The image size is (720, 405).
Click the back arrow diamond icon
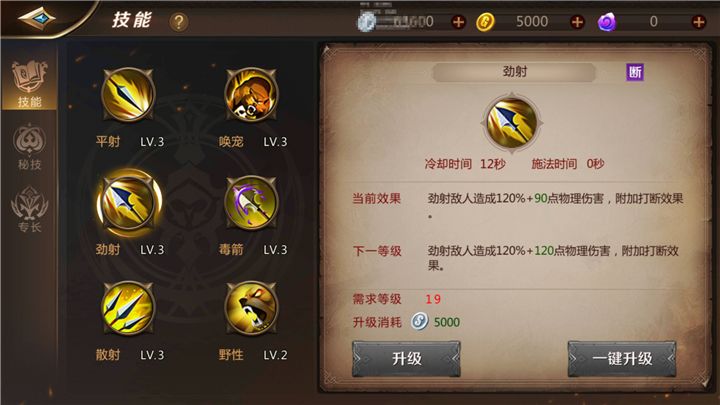point(37,19)
